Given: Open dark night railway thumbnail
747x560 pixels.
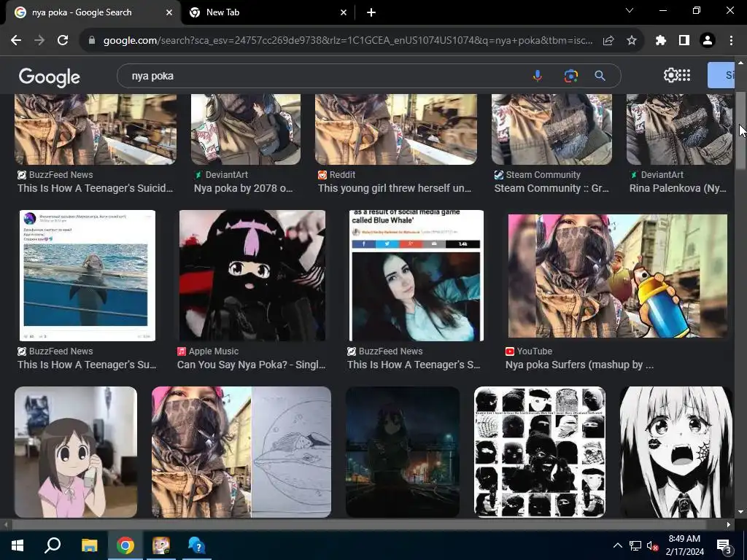Looking at the screenshot, I should [x=403, y=452].
